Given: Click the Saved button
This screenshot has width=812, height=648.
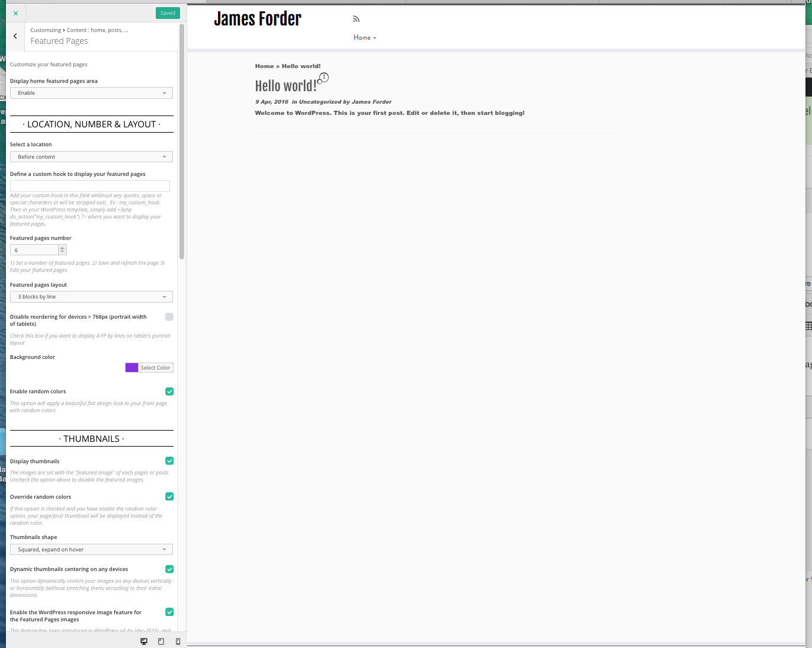Looking at the screenshot, I should click(168, 13).
